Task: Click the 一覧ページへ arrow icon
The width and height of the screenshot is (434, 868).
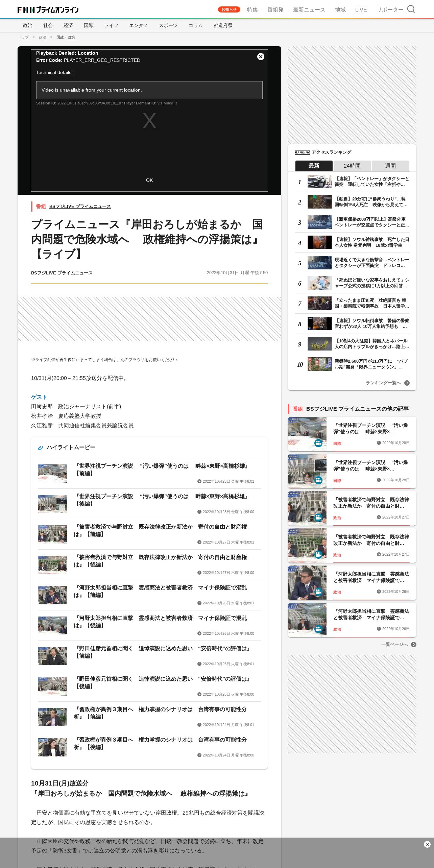Action: click(414, 645)
